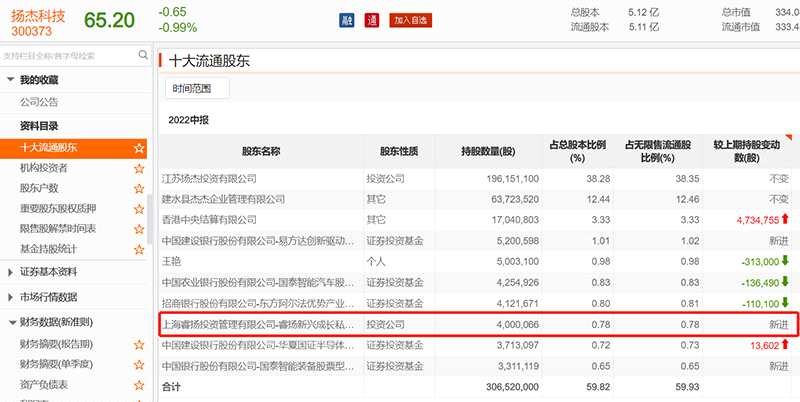
Task: Toggle favorite star for 机构投资者
Action: 139,168
